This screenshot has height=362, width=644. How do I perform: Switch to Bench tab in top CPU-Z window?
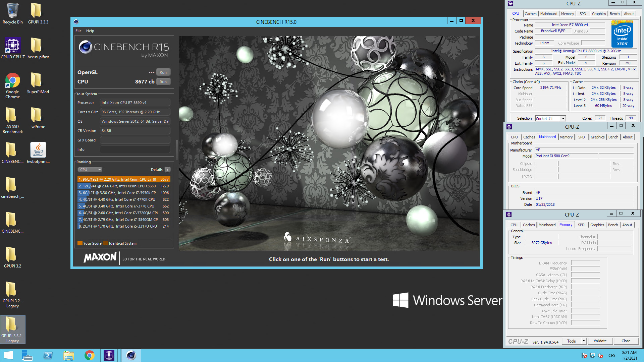point(614,14)
